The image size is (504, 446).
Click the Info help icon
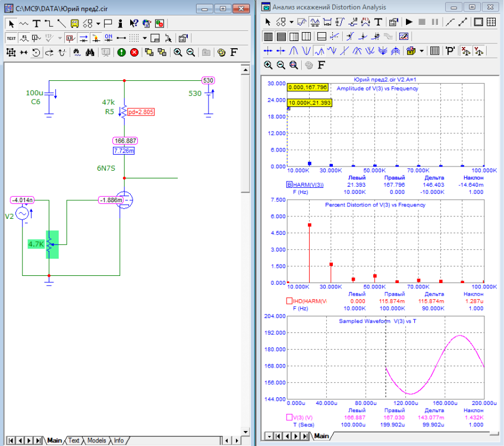121,24
